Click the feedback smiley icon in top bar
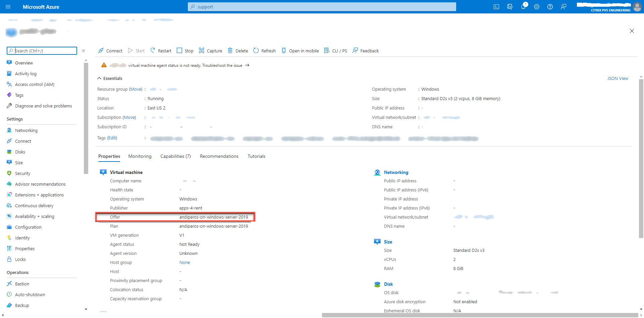Viewport: 644px width, 318px height. (563, 7)
